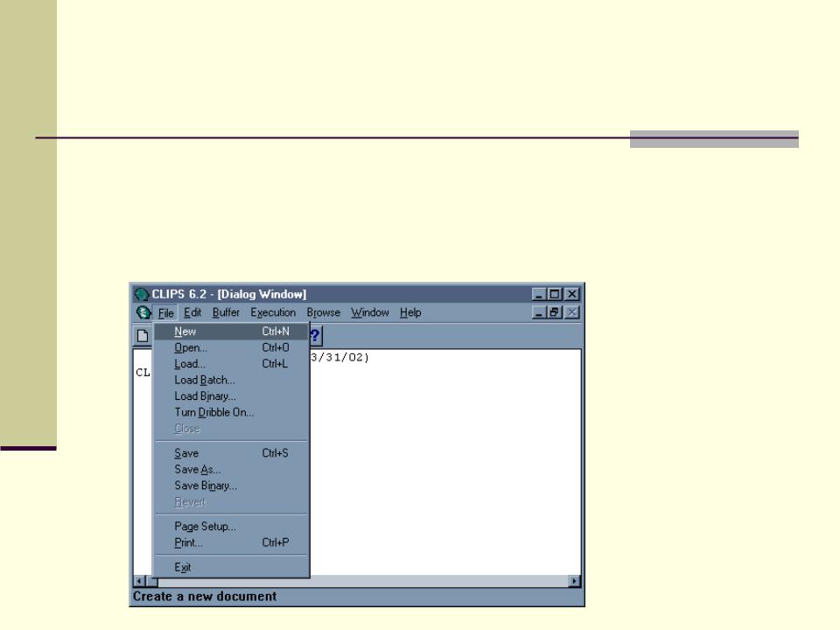This screenshot has height=630, width=840.
Task: Click the CLIPS icon in the title bar
Action: pos(142,294)
